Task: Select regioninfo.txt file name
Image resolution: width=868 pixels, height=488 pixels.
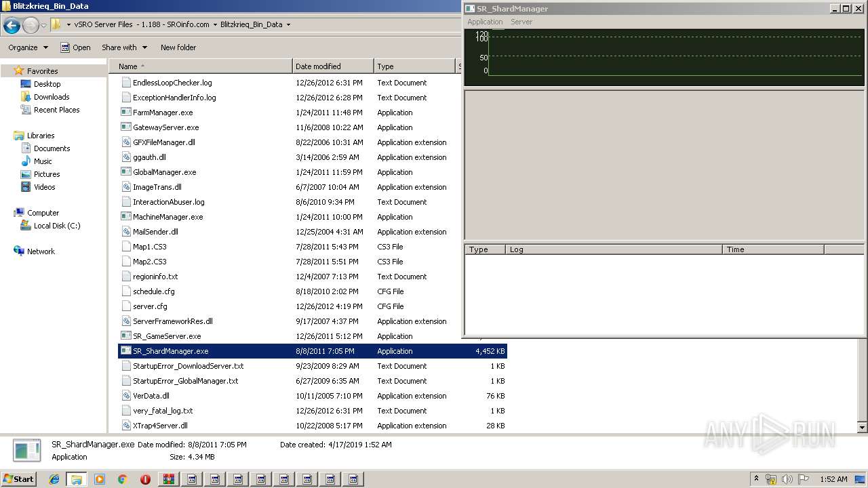Action: pos(155,277)
